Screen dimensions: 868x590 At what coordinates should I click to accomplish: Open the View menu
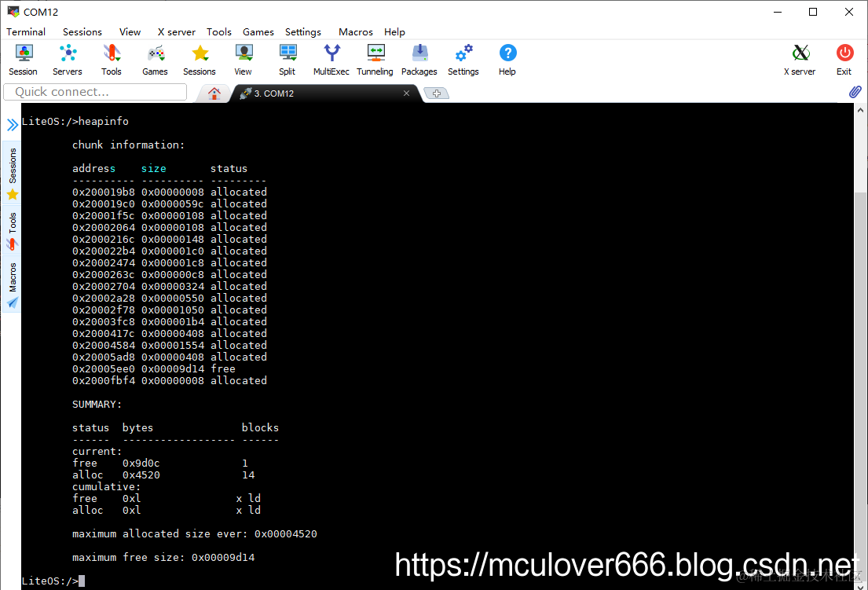(x=130, y=32)
